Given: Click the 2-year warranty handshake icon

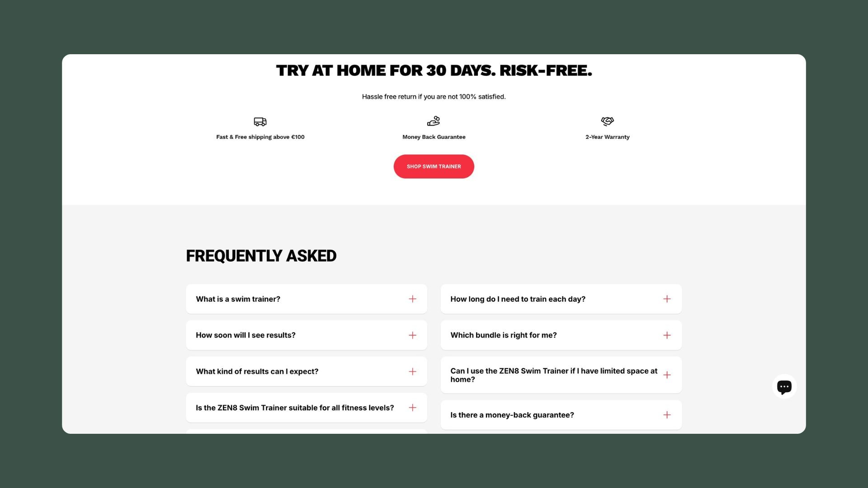Looking at the screenshot, I should [608, 121].
